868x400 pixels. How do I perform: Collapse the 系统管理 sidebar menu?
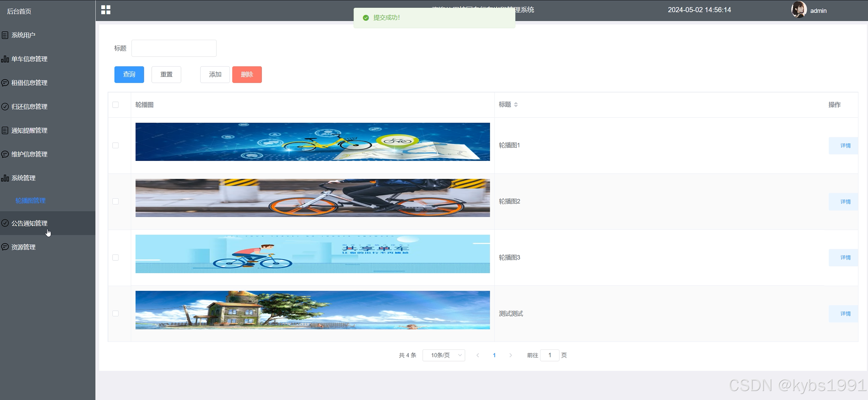(x=24, y=178)
